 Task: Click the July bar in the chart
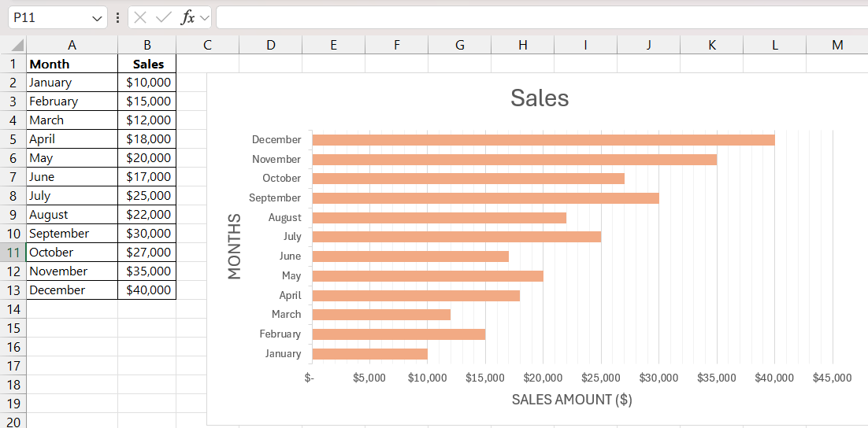457,237
